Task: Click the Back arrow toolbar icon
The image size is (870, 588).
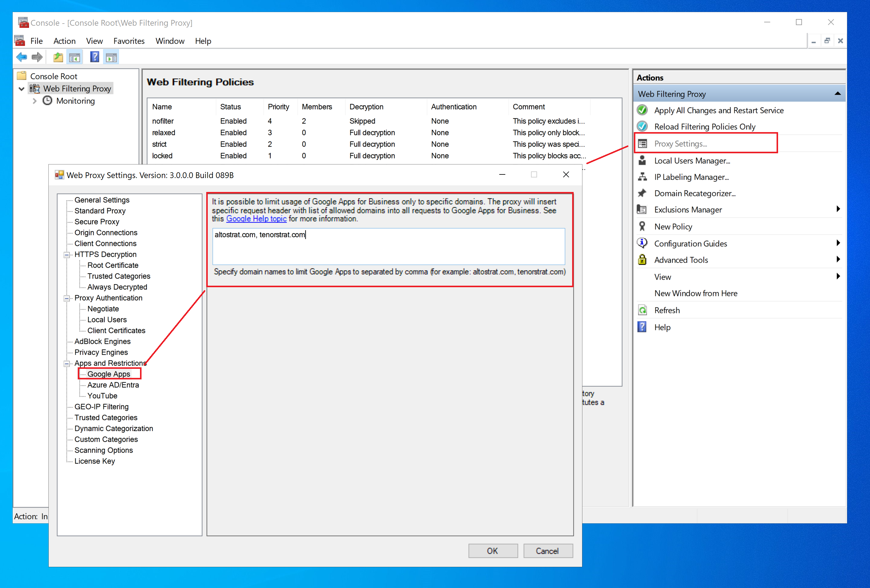Action: 21,57
